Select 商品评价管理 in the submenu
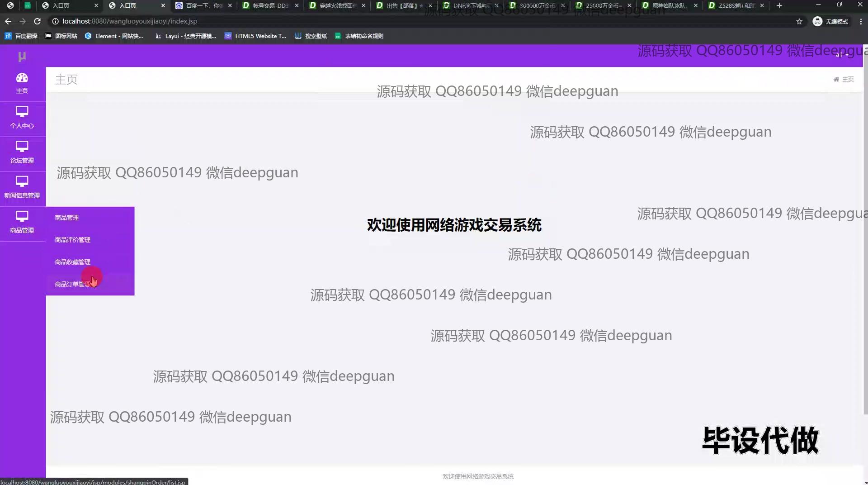The image size is (868, 485). tap(73, 240)
